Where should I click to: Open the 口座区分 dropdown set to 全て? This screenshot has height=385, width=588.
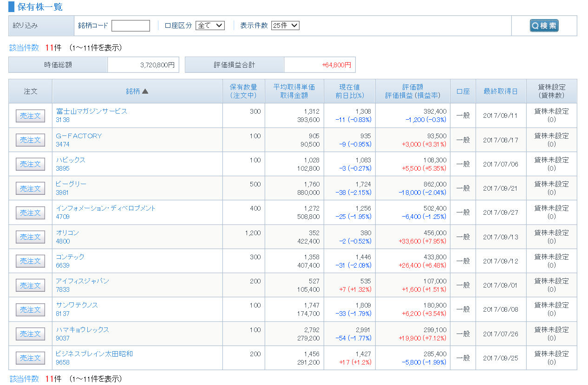[210, 26]
